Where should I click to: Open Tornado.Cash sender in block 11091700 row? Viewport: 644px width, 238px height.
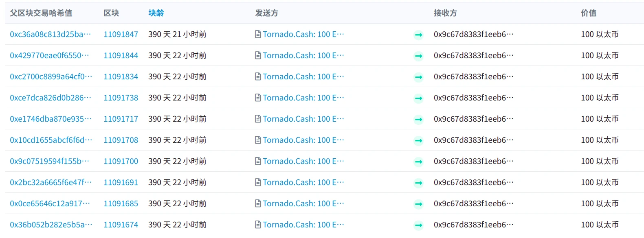tap(303, 161)
